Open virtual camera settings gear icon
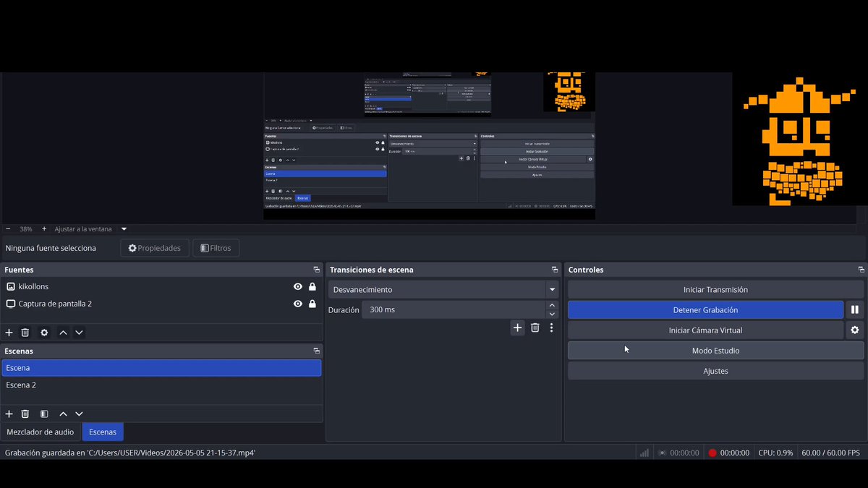The width and height of the screenshot is (868, 488). pyautogui.click(x=854, y=330)
